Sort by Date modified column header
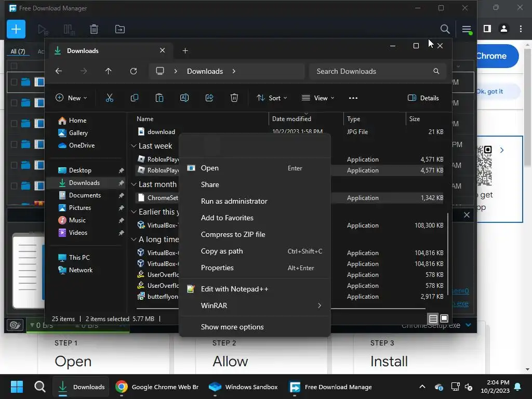This screenshot has width=532, height=399. 305,119
